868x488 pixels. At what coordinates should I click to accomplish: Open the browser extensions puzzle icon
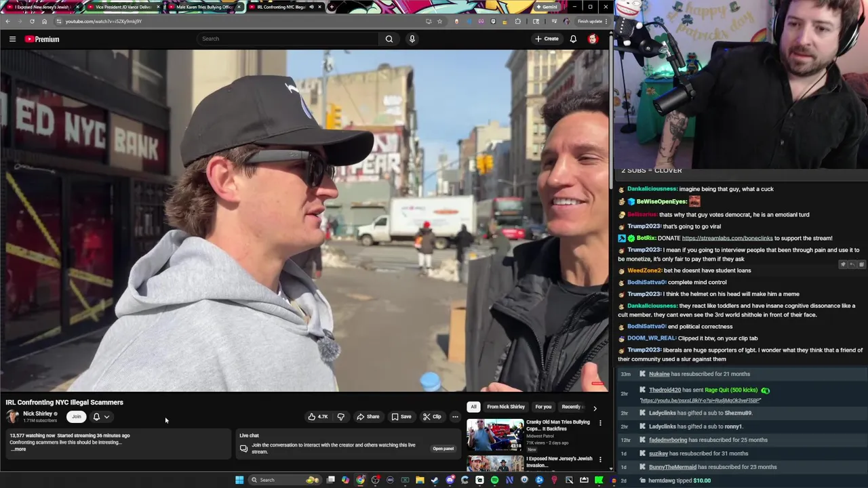[518, 21]
